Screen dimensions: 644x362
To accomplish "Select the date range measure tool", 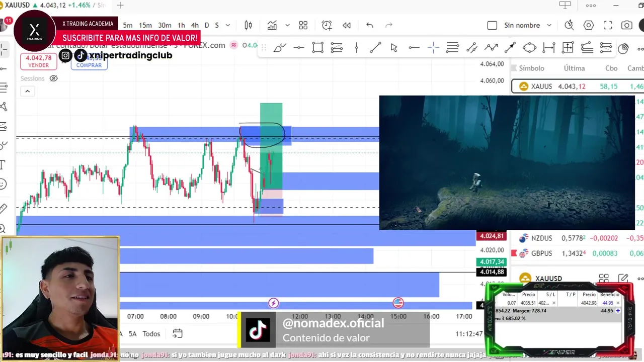I will click(x=549, y=48).
